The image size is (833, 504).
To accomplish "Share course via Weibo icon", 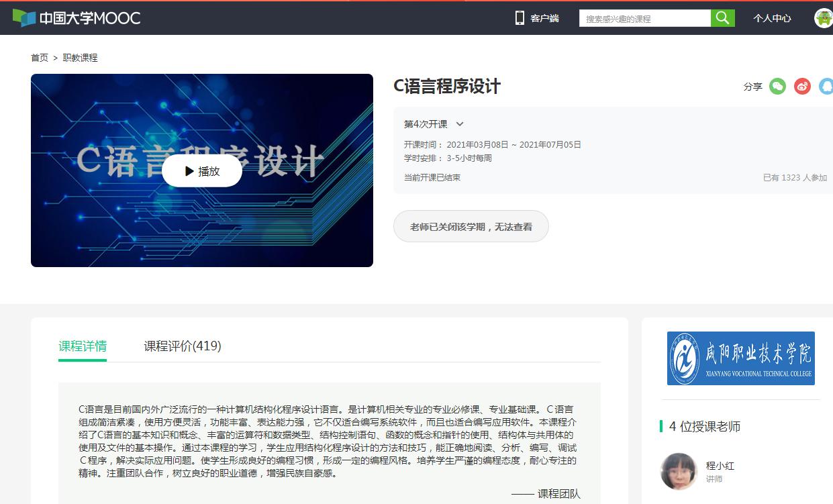I will (x=802, y=86).
